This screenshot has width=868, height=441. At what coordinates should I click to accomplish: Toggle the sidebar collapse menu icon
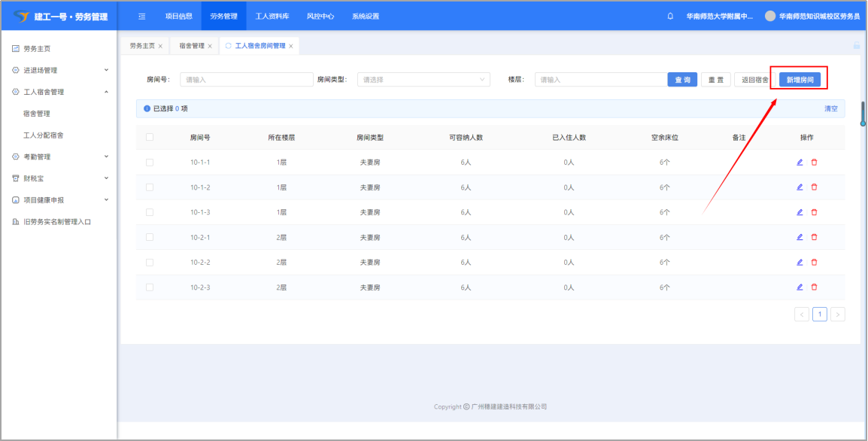point(142,16)
